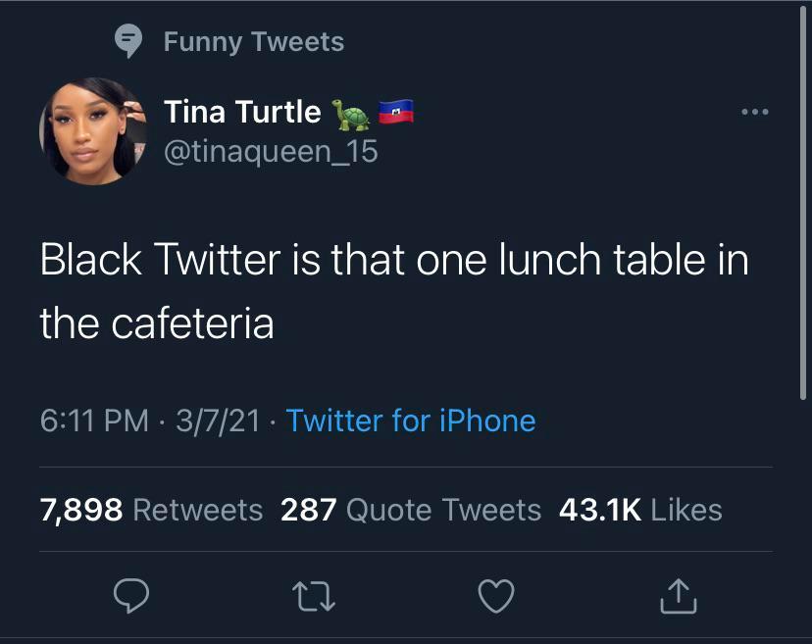This screenshot has height=644, width=812.
Task: Click the retweet icon below the tweet
Action: pyautogui.click(x=314, y=596)
